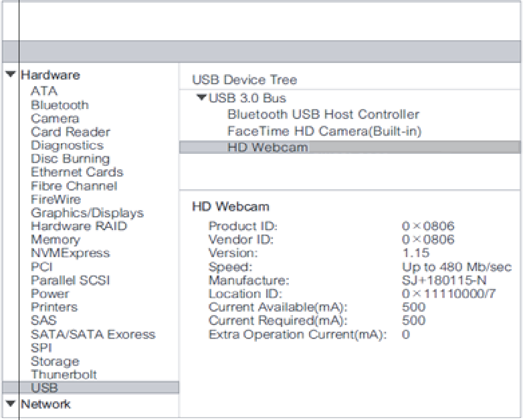
Task: Click the Network section label
Action: tap(45, 404)
